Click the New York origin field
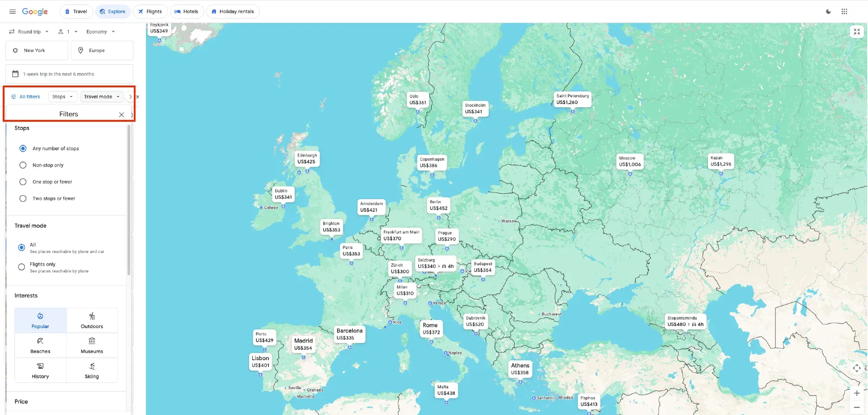 click(37, 50)
